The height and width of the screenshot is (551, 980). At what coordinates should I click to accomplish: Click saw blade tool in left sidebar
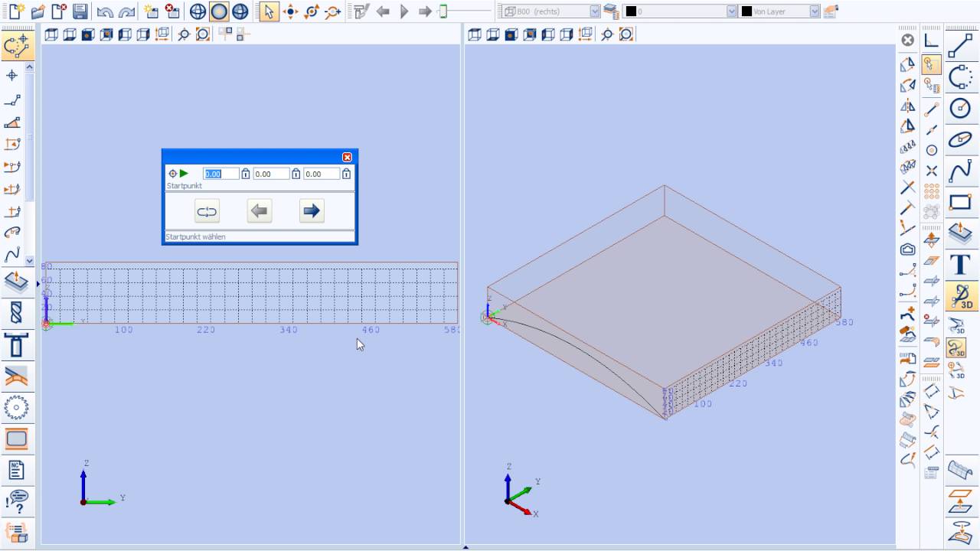[16, 407]
